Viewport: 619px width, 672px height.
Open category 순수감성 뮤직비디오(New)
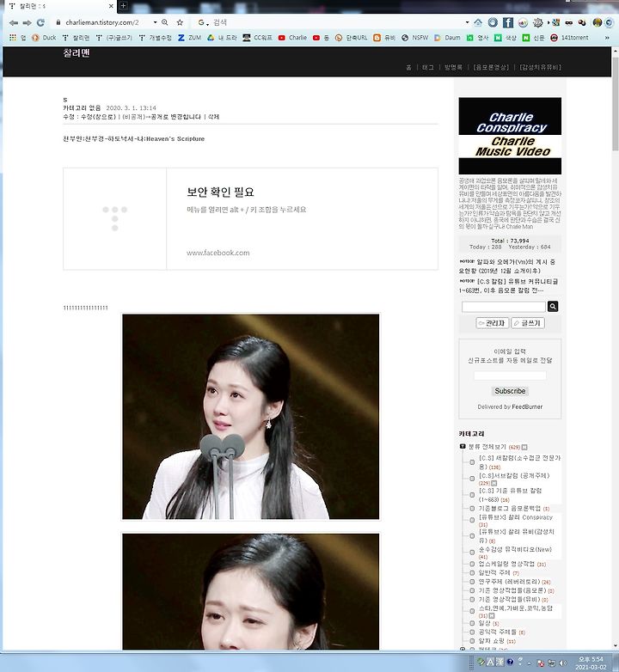pos(515,553)
